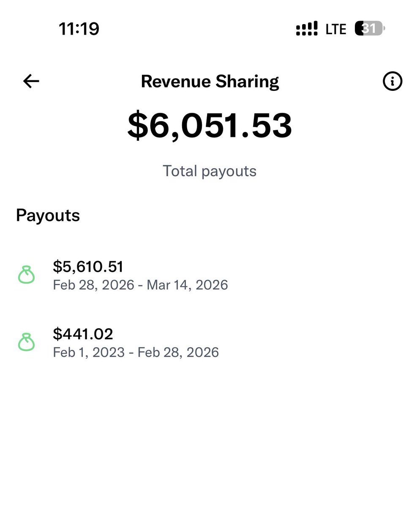Tap the Payouts section heading
Viewport: 420px width, 507px height.
pyautogui.click(x=48, y=215)
